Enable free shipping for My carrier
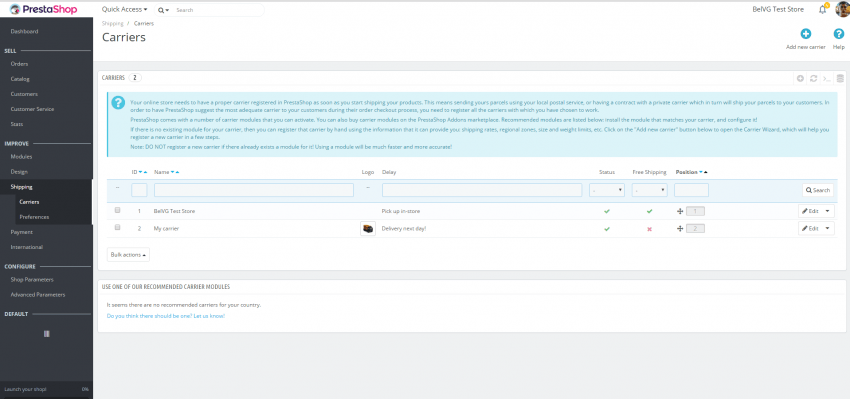 [x=649, y=229]
